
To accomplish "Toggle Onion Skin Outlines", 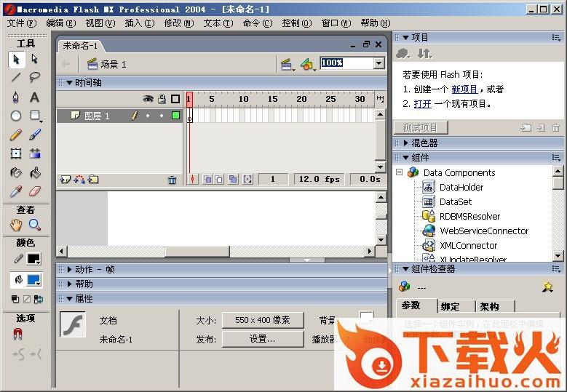I will 219,179.
